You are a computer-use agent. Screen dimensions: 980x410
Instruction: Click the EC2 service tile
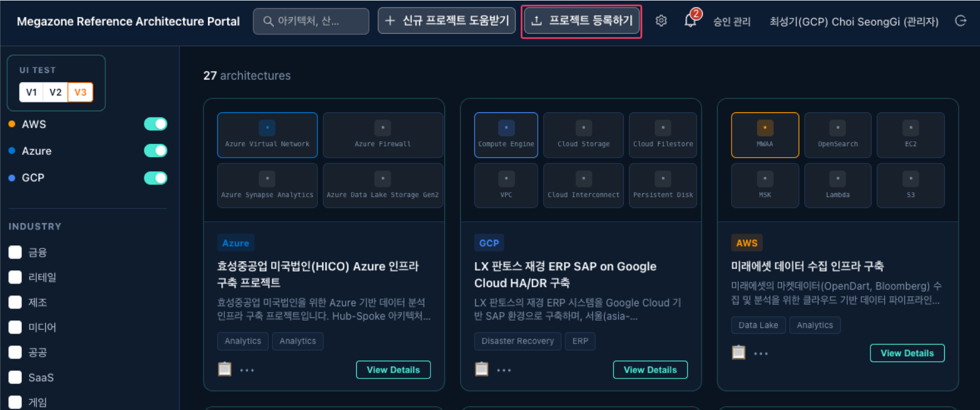click(x=910, y=135)
